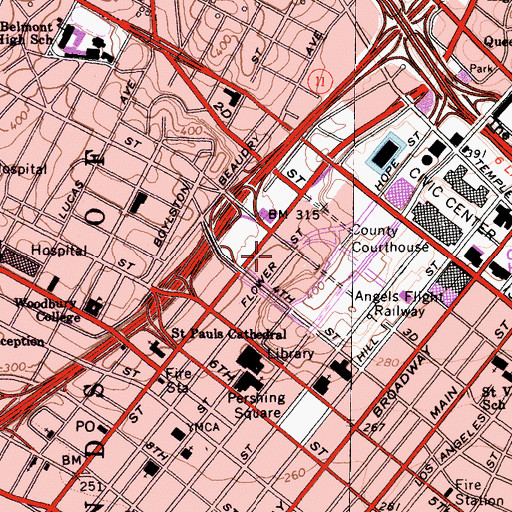Click the red crosshair at map center
Viewport: 512px width, 512px height.
256,256
